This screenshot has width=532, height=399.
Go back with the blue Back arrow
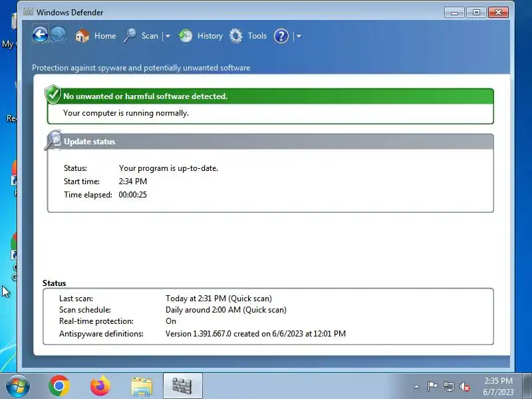(x=40, y=35)
